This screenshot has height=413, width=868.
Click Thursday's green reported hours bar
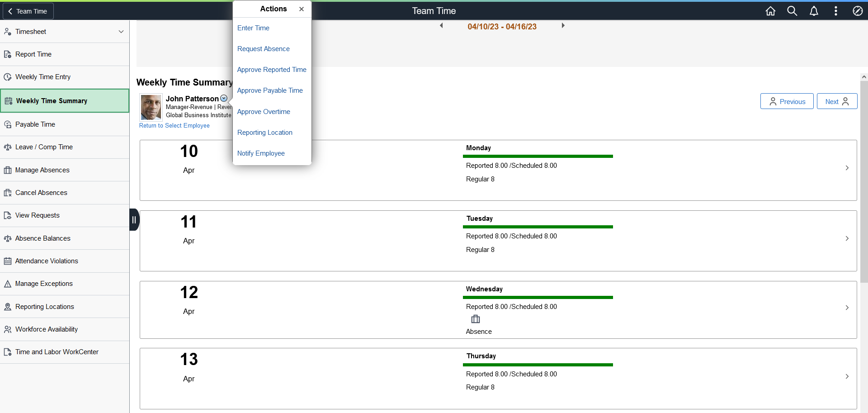(x=538, y=365)
